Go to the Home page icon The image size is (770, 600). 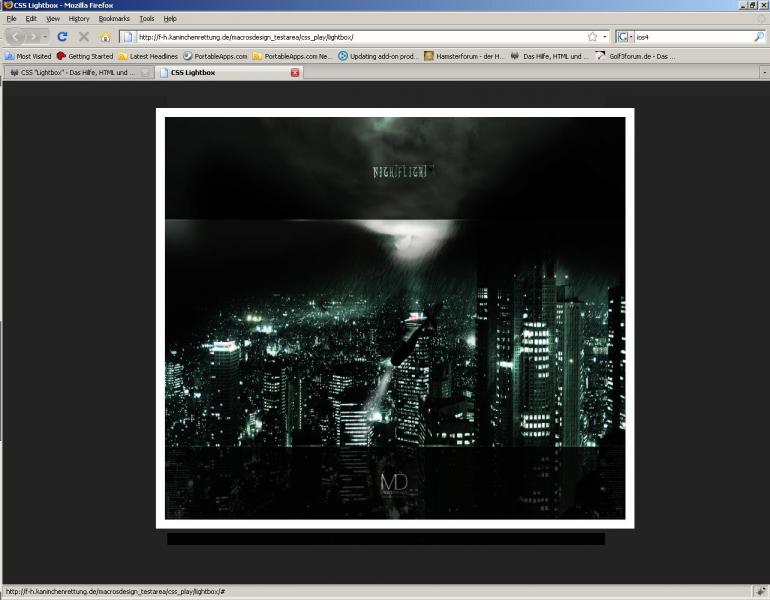tap(105, 37)
